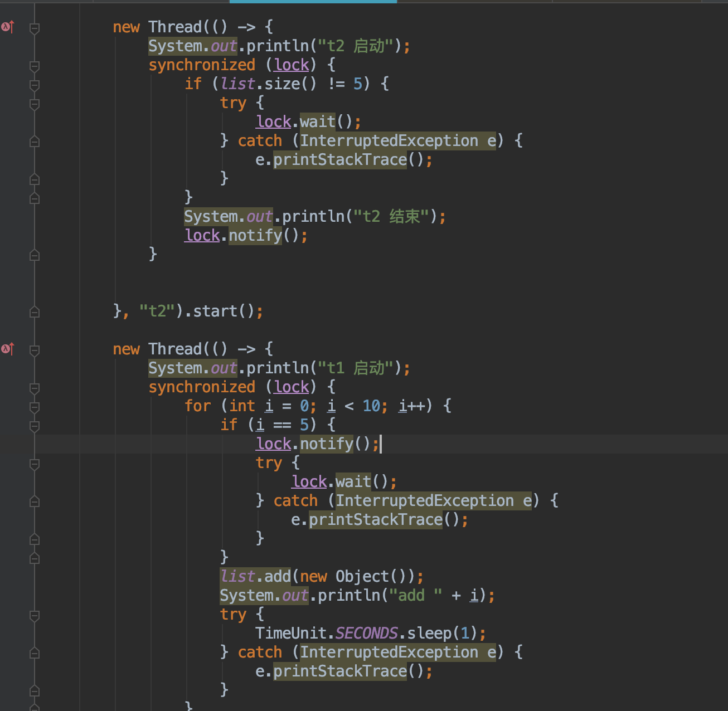Viewport: 728px width, 711px height.
Task: Click 'out' on the t2 结束 line
Action: click(260, 216)
